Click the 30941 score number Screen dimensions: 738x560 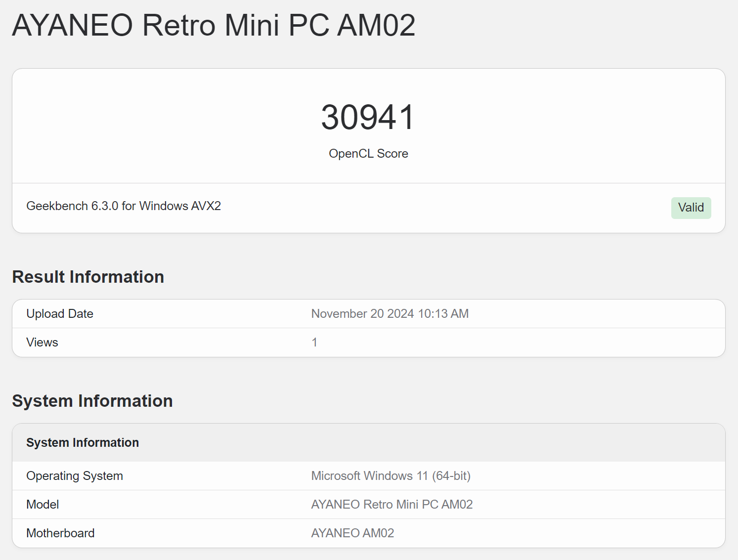pos(368,118)
